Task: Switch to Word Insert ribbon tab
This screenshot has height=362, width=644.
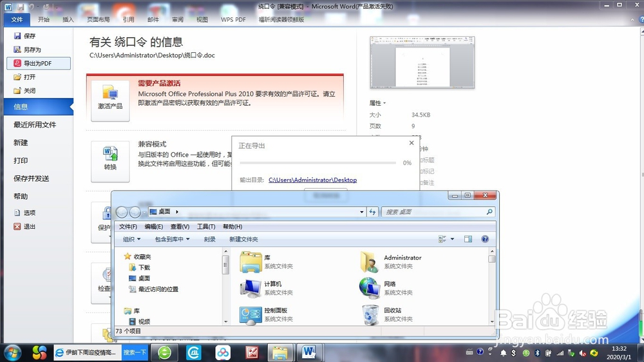Action: [x=68, y=19]
